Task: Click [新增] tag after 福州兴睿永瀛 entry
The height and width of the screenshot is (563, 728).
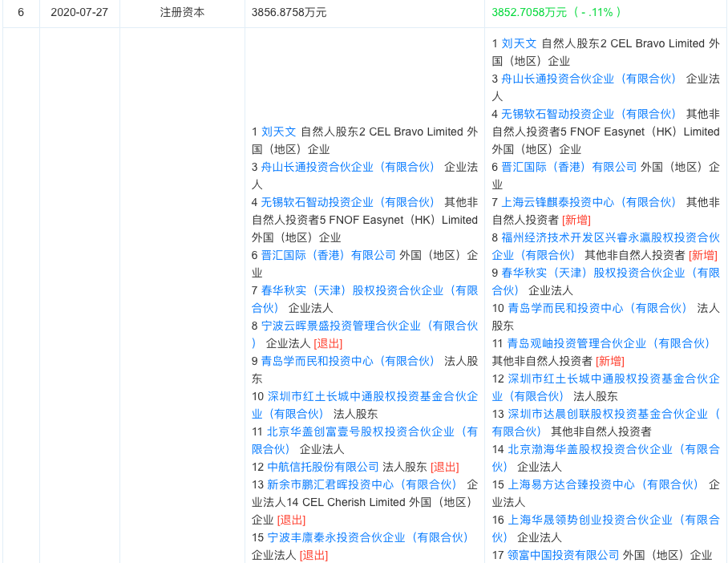Action: pos(703,256)
